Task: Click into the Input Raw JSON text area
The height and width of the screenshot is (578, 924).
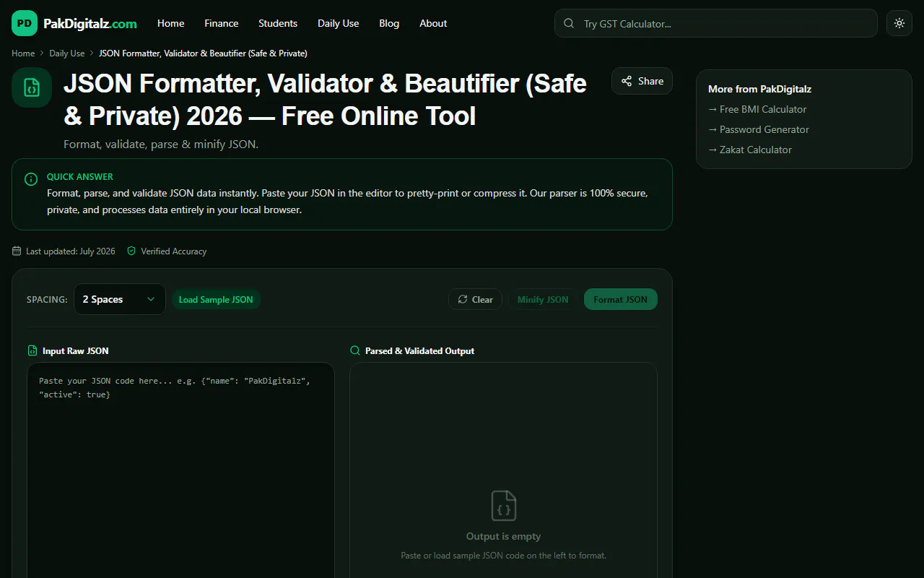Action: [181, 470]
